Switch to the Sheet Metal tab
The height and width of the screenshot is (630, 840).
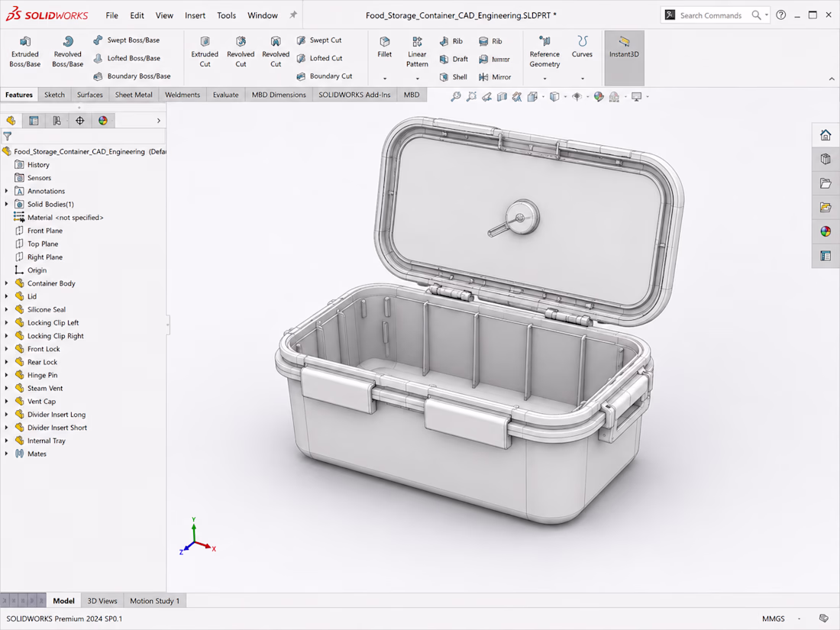[x=134, y=95]
